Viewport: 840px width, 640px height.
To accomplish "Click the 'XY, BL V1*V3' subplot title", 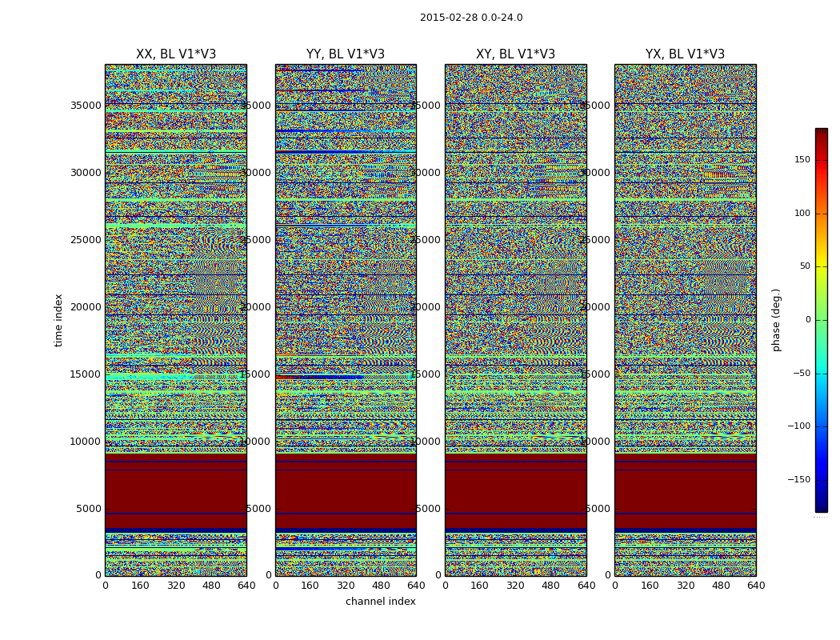I will click(x=515, y=54).
